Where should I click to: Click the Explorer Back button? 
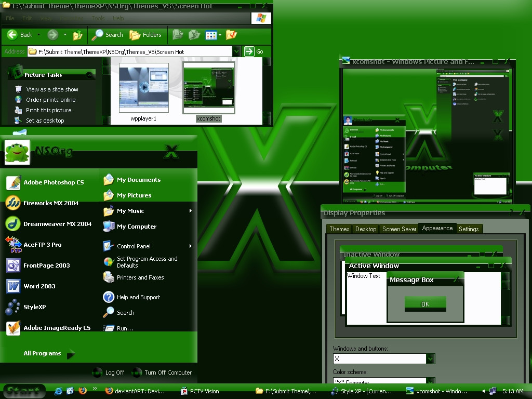20,35
